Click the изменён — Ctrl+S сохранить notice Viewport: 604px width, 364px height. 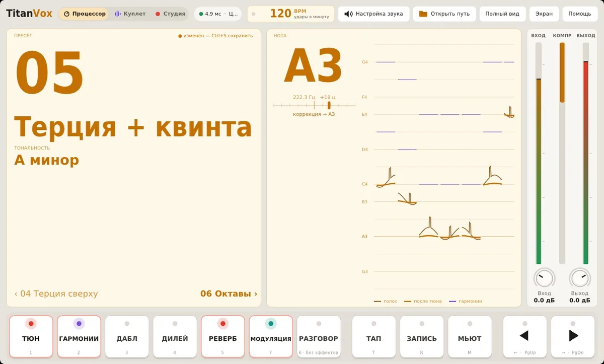click(215, 36)
